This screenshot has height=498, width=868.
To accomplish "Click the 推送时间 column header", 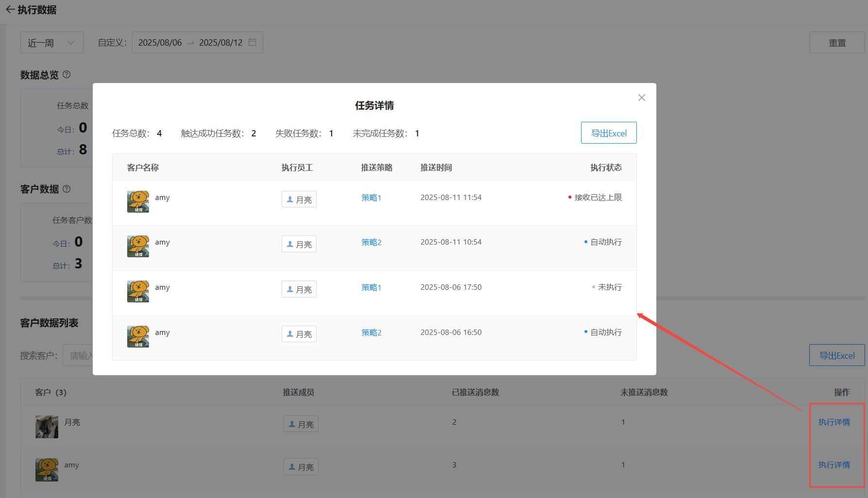I will tap(436, 167).
